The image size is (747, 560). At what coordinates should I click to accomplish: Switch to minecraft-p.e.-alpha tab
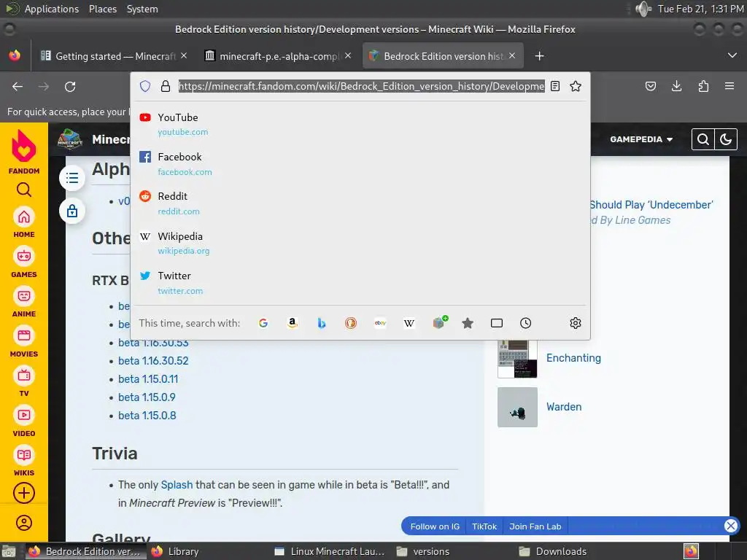278,56
